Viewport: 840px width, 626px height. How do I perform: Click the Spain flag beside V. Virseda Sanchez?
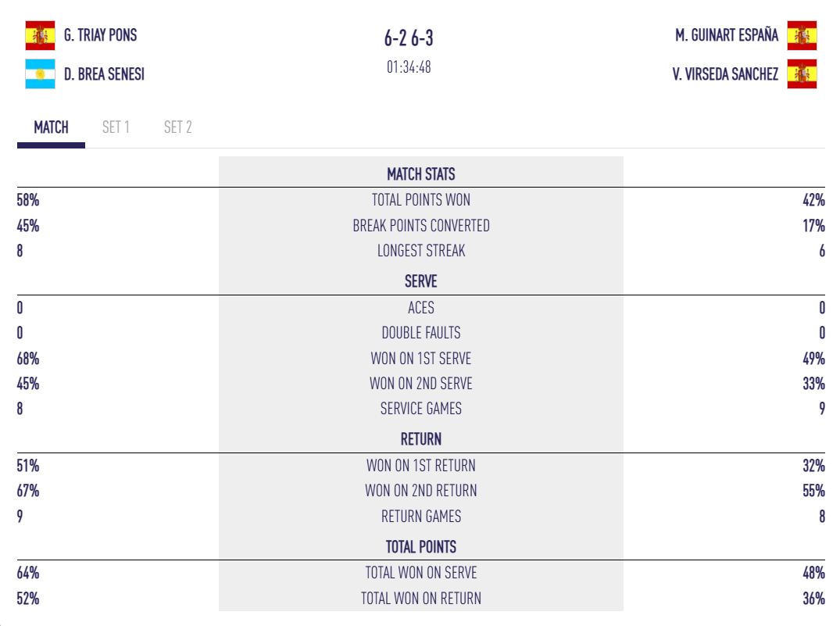(802, 74)
